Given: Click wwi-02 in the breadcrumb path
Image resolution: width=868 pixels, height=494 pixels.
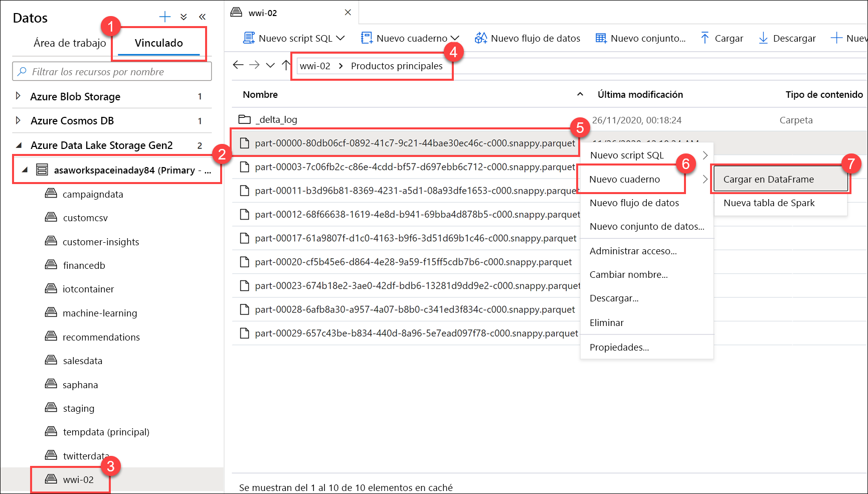Looking at the screenshot, I should click(315, 66).
